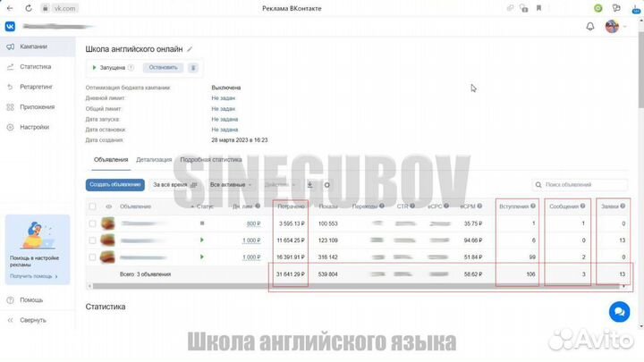Click the table settings gear icon
The image size is (644, 362).
click(327, 185)
